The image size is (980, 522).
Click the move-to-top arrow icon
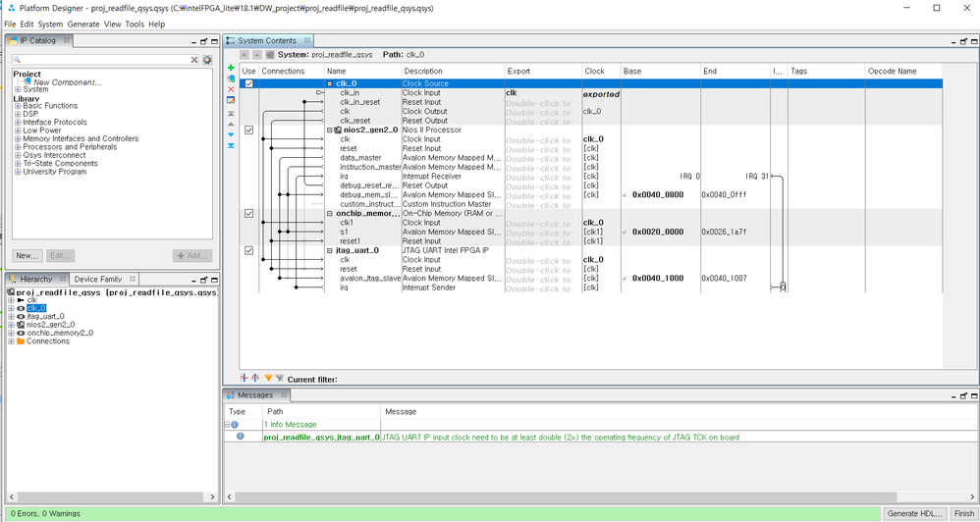[x=231, y=114]
